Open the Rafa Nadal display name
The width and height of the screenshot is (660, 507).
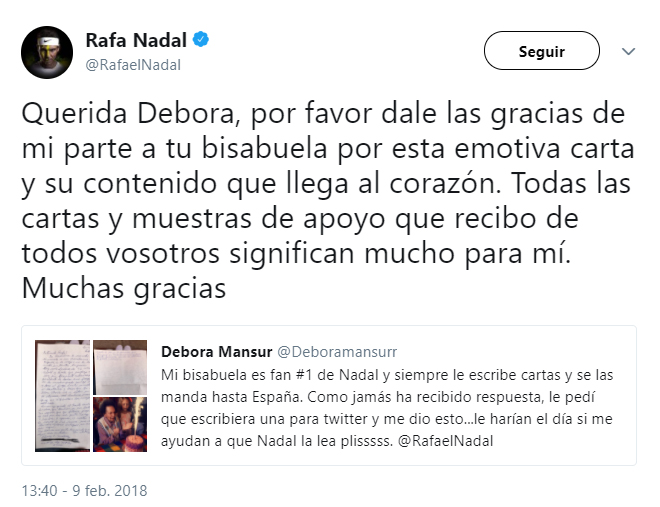(136, 40)
